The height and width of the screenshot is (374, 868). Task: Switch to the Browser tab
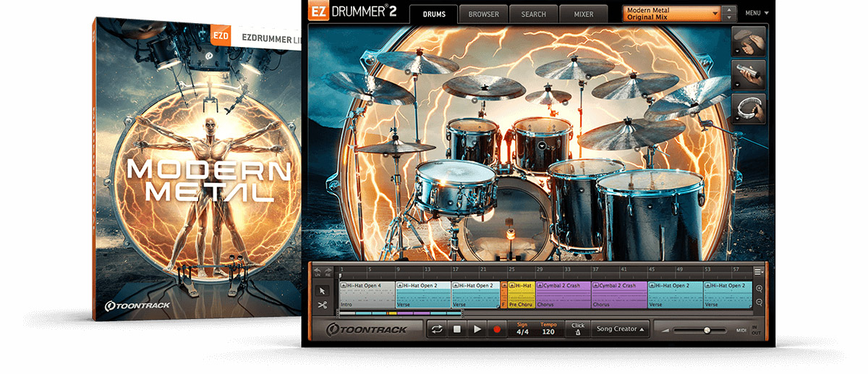point(482,14)
